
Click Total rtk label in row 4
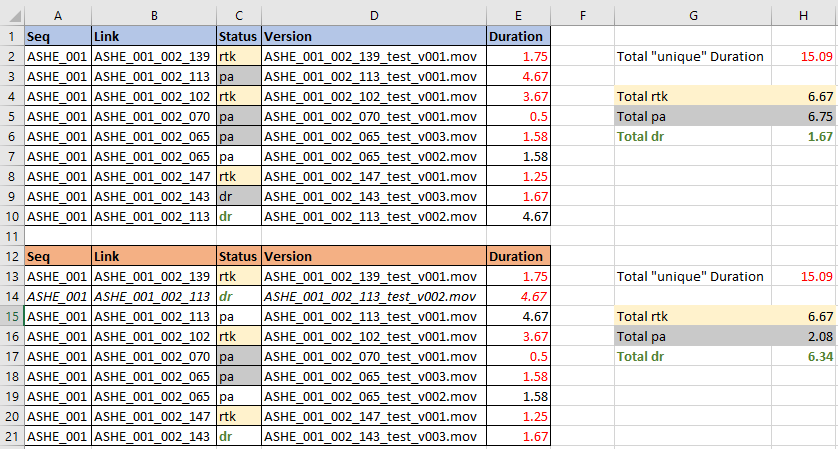pos(693,96)
